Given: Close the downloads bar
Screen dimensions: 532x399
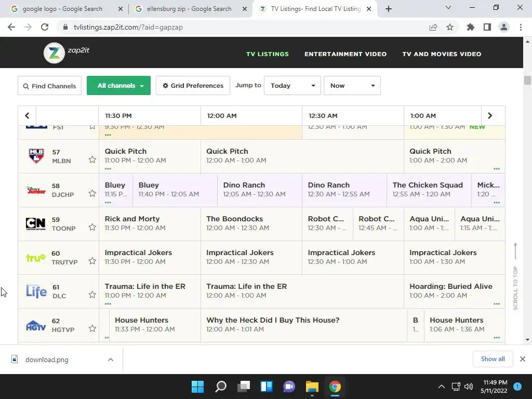Looking at the screenshot, I should tap(523, 359).
